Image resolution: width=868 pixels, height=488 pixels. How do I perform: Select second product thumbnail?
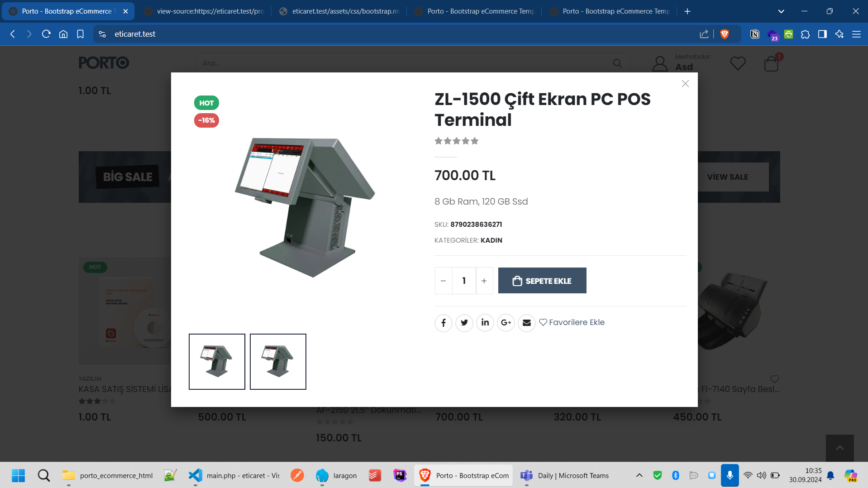point(278,362)
